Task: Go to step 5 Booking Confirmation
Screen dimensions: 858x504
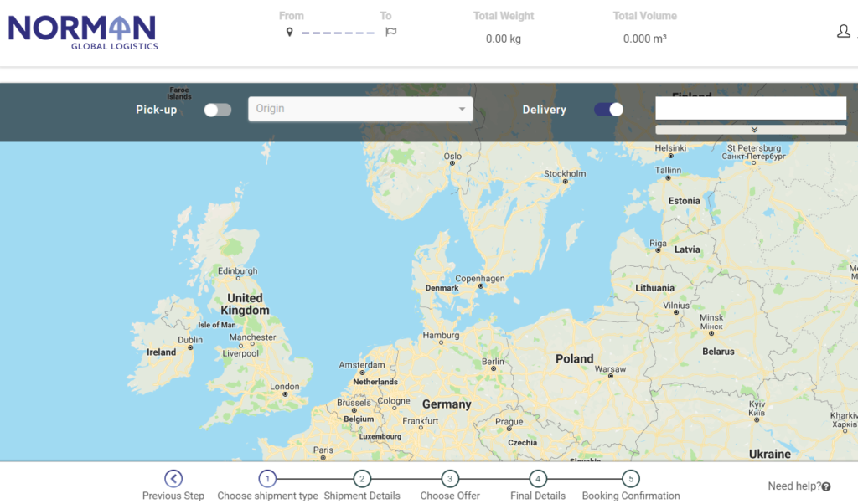Action: pyautogui.click(x=631, y=479)
